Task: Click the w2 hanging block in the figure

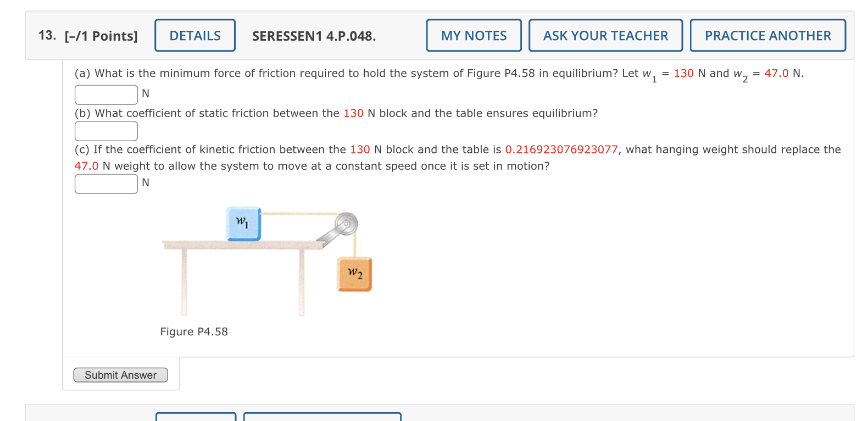Action: pyautogui.click(x=354, y=272)
